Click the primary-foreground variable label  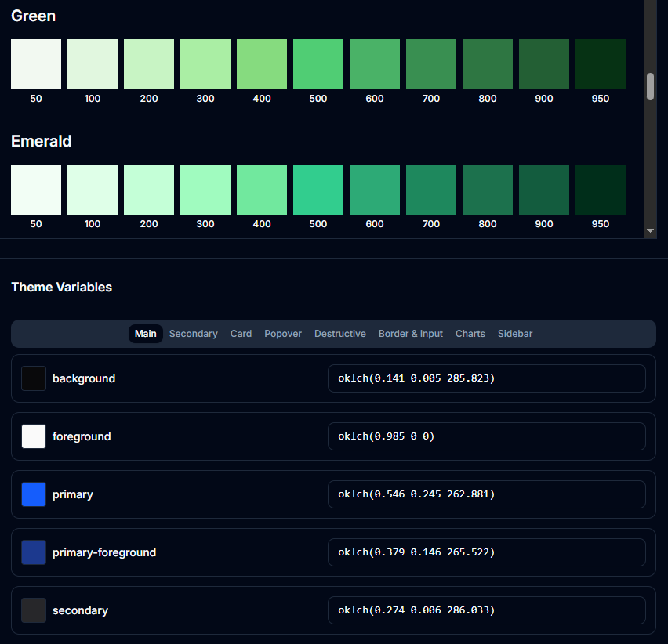click(104, 552)
